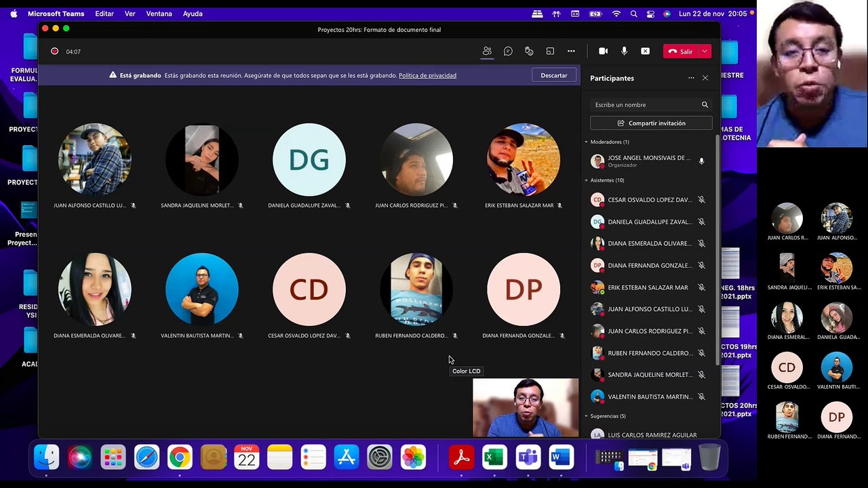Open the reactions icon in meeting toolbar
Screen dimensions: 868x488
point(529,52)
